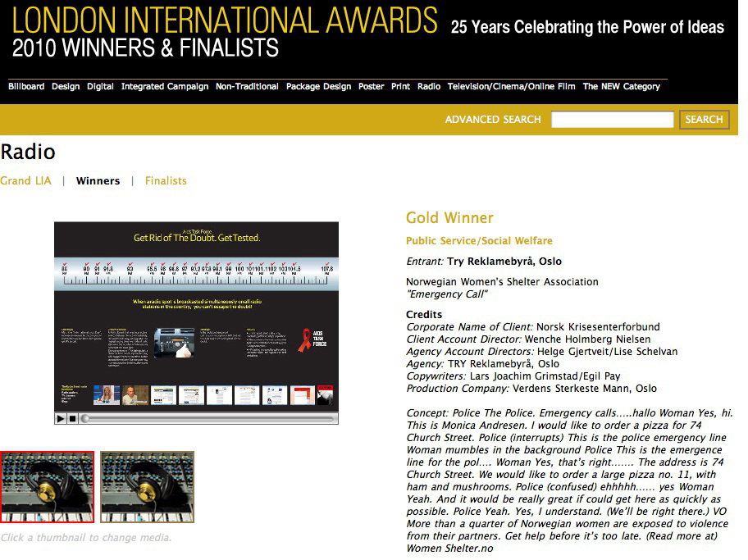Switch to the Finalists tab
The image size is (748, 560).
166,180
